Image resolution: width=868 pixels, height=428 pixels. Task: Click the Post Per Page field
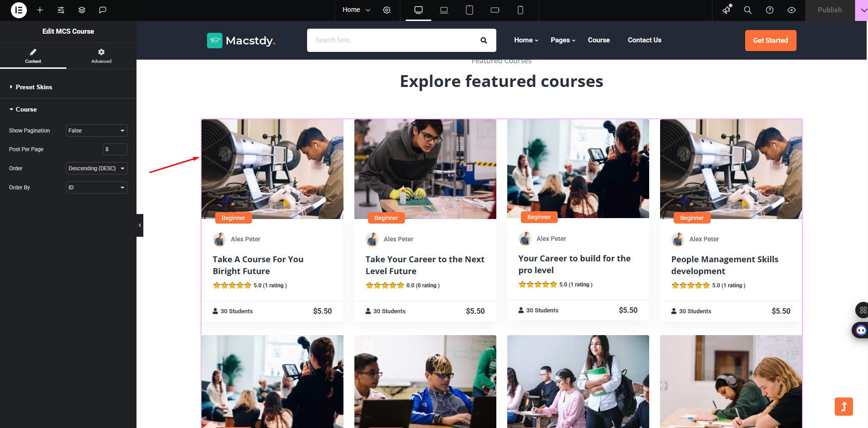pos(115,149)
